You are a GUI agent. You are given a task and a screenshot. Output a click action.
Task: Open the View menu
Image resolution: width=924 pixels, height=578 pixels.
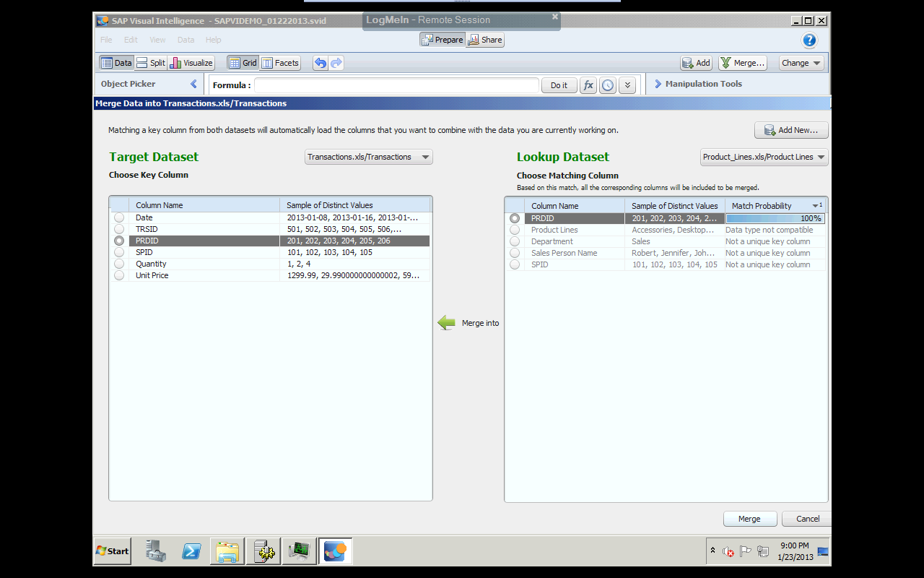point(157,40)
